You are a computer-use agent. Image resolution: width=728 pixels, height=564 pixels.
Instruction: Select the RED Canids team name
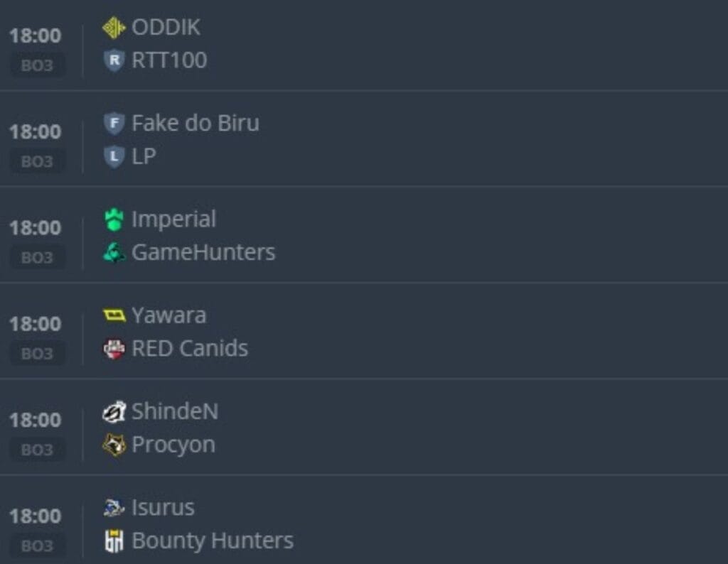(190, 348)
